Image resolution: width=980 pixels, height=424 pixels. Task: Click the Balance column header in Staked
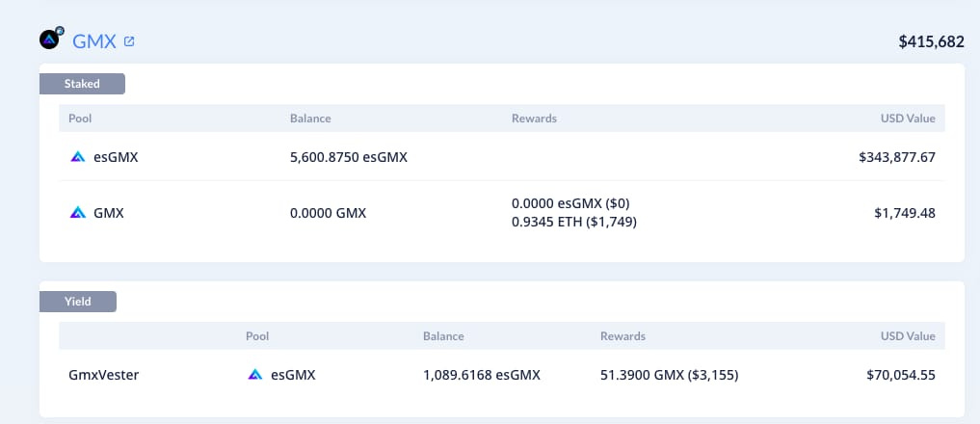(x=310, y=119)
